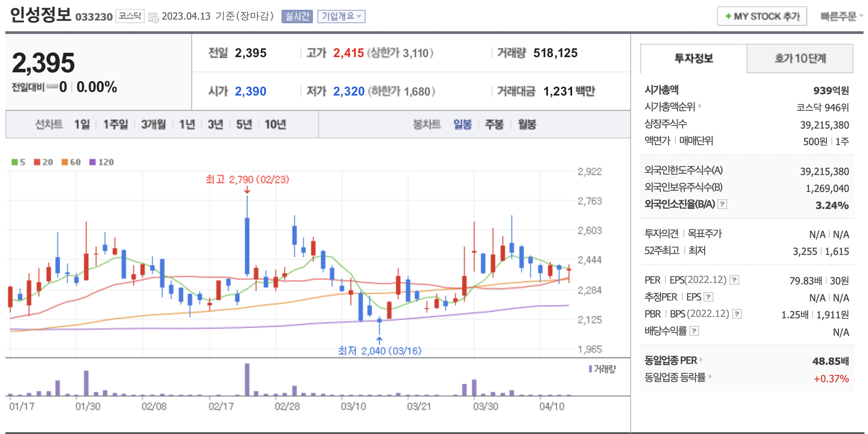Click arrow icon beside 동일업종 PER
The image size is (868, 434).
coord(701,360)
